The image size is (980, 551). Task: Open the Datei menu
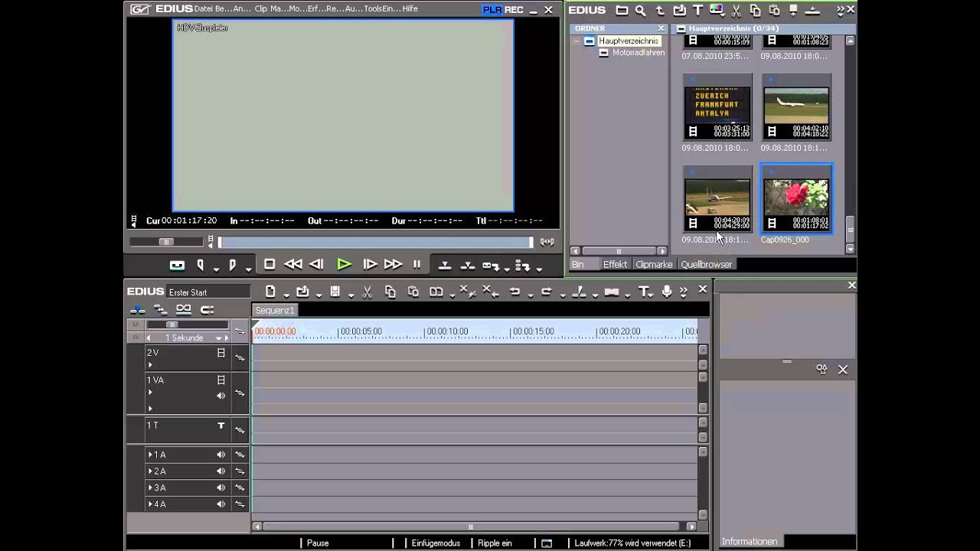pos(205,9)
